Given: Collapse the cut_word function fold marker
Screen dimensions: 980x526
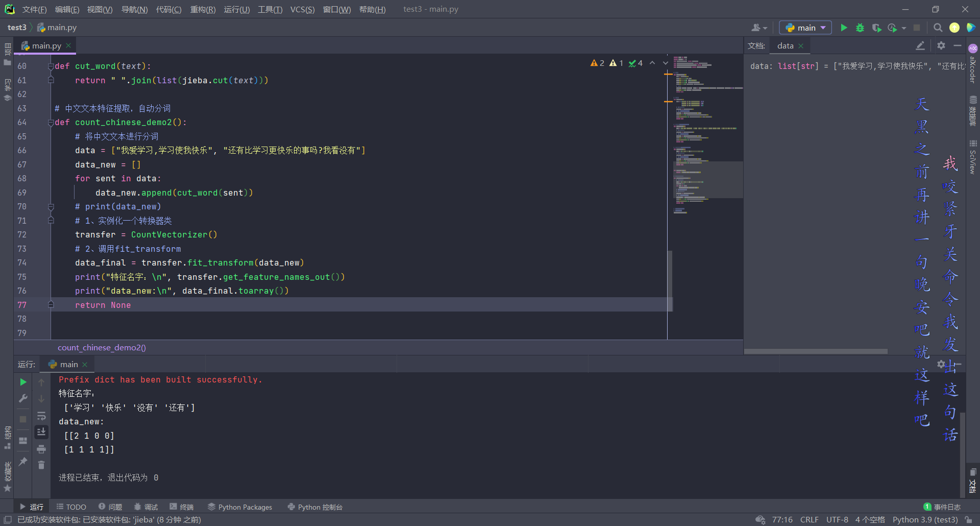Looking at the screenshot, I should tap(51, 66).
